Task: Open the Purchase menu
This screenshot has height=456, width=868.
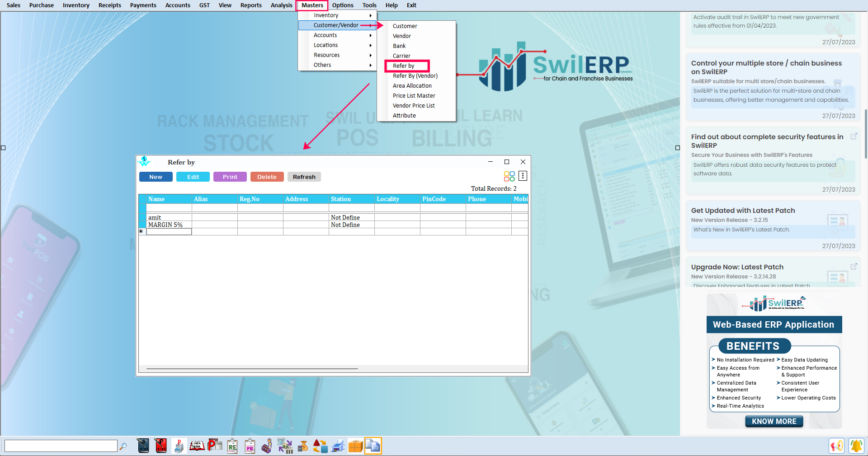Action: pyautogui.click(x=42, y=5)
